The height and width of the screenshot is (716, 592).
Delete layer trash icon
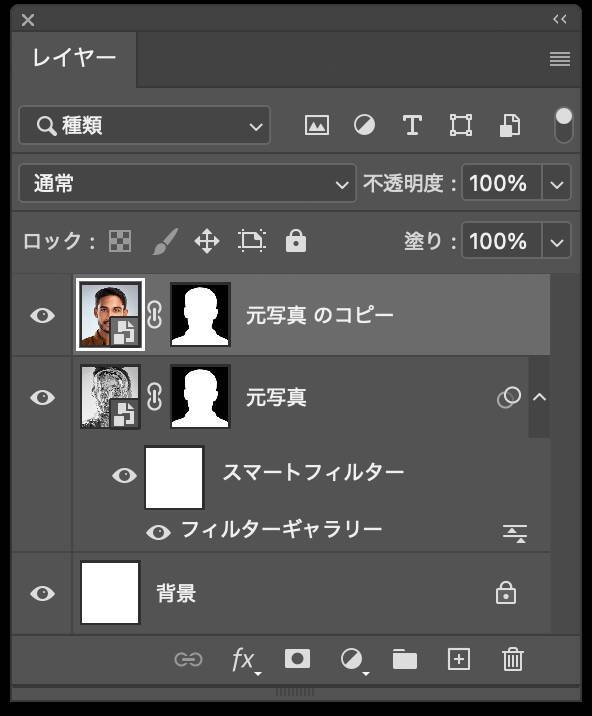point(513,659)
